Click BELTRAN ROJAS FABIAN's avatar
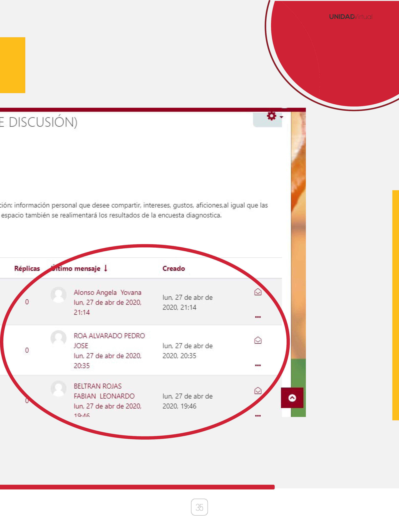 pyautogui.click(x=58, y=388)
